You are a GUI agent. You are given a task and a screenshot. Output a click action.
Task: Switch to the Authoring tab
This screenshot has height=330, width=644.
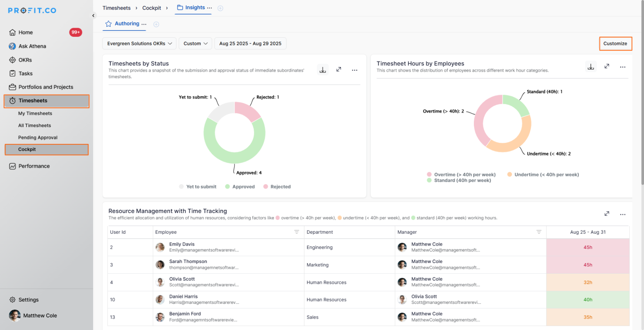coord(127,24)
